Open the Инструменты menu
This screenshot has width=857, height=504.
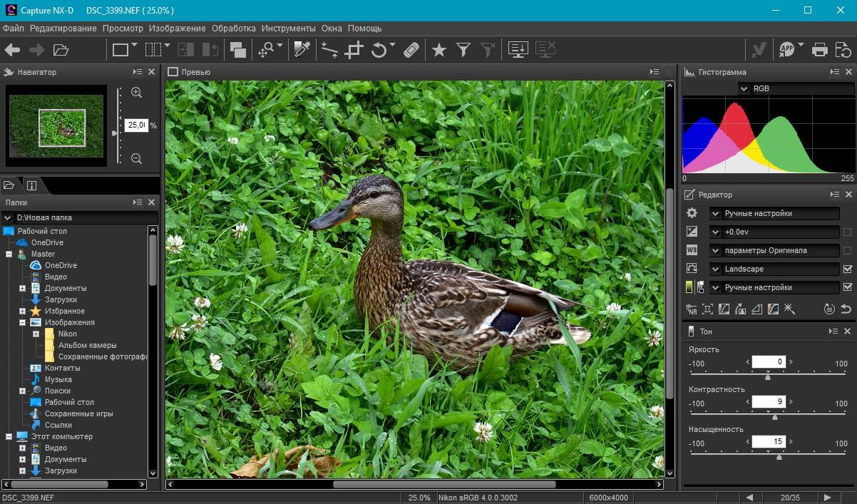click(289, 29)
